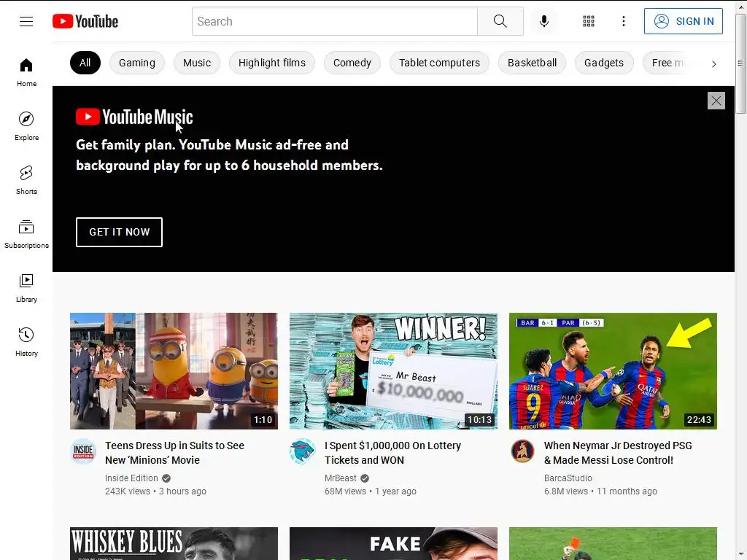Select the Highlight films chip

coord(272,63)
